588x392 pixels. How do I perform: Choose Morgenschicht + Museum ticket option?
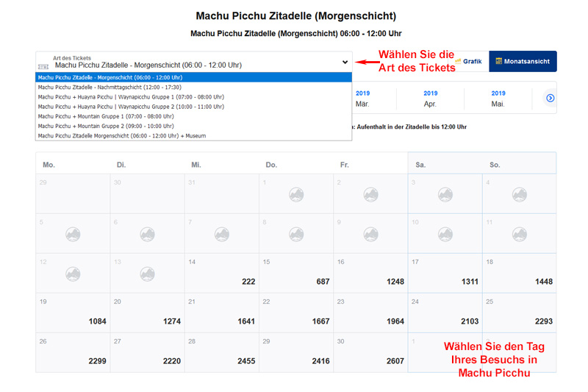pos(193,136)
